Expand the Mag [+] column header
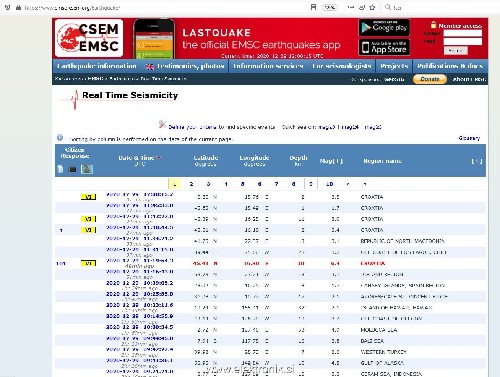This screenshot has width=500, height=377. click(x=331, y=161)
